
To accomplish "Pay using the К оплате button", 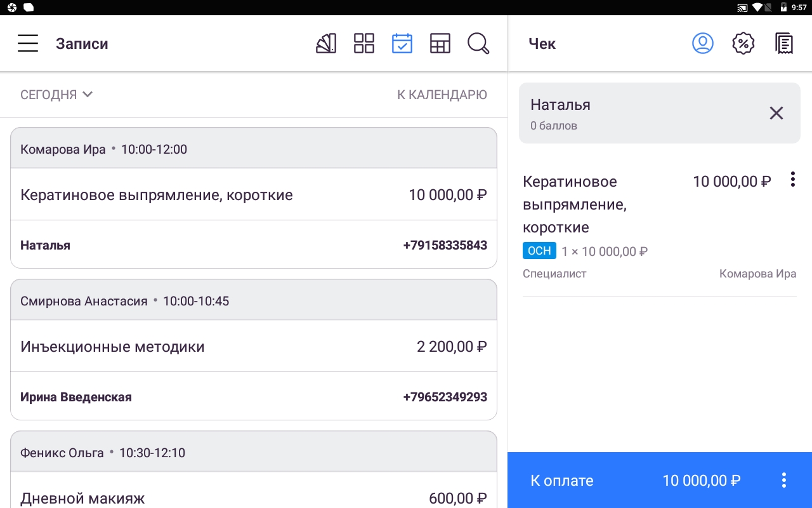I will pos(634,480).
